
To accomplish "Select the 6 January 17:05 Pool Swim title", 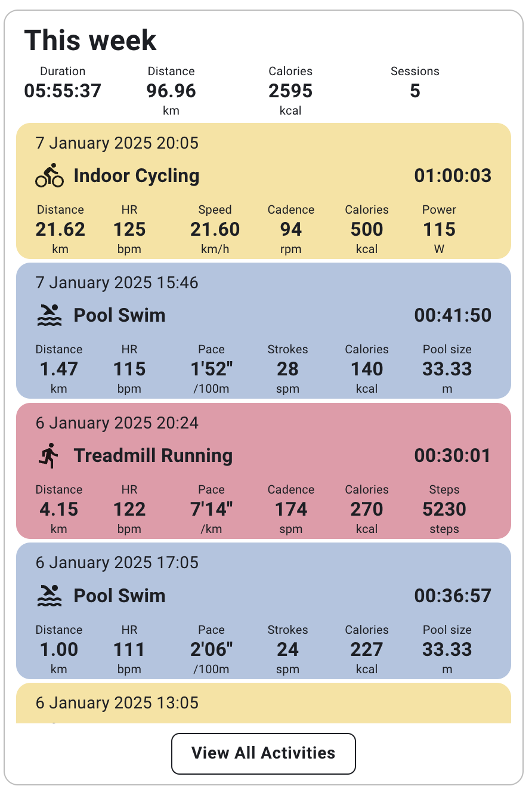I will (x=119, y=596).
